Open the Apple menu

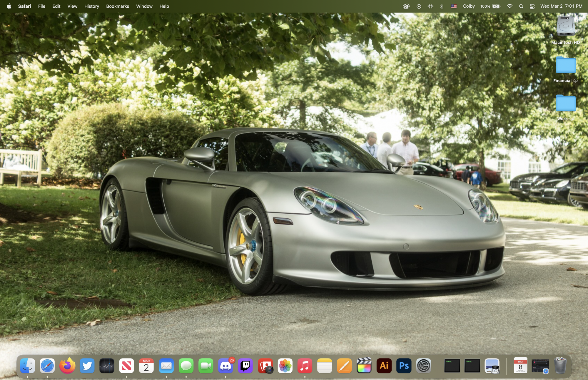point(9,6)
